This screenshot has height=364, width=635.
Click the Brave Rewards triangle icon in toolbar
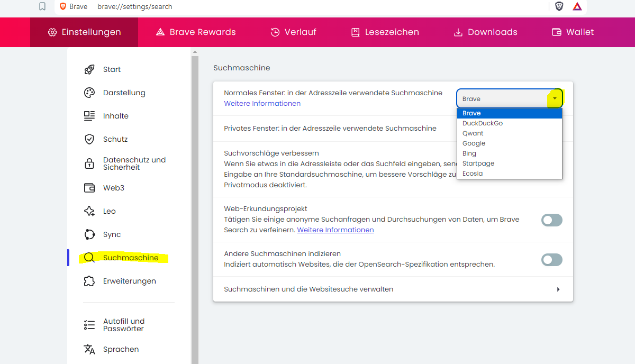(577, 6)
